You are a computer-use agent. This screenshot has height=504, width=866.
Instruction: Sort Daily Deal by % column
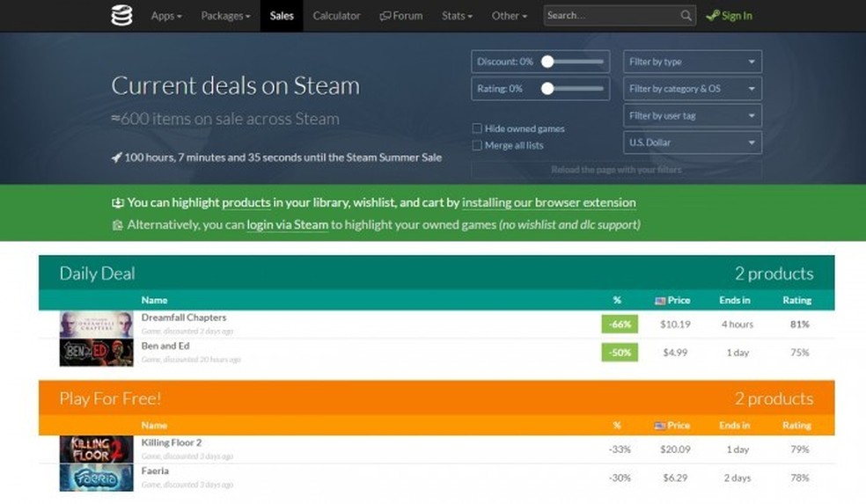point(617,300)
